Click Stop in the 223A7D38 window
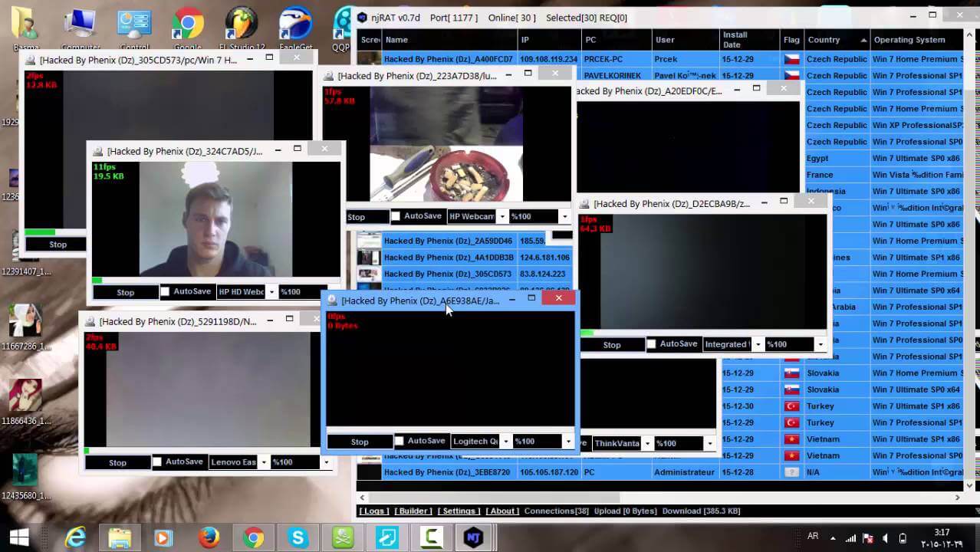Screen dimensions: 980x552 coord(357,217)
